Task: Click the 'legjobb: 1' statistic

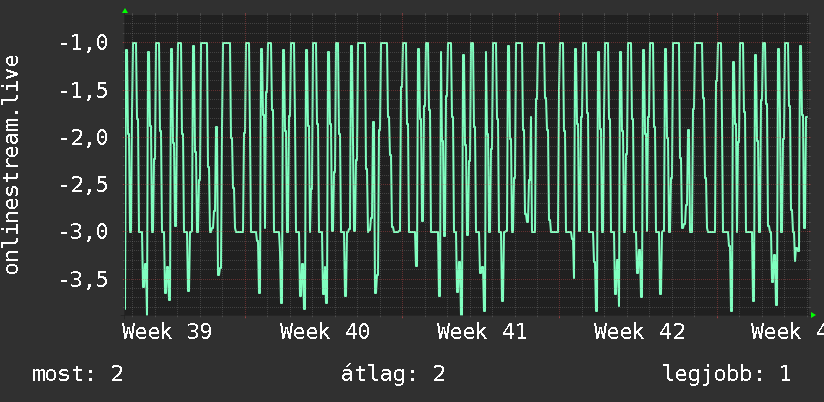Action: coord(727,374)
